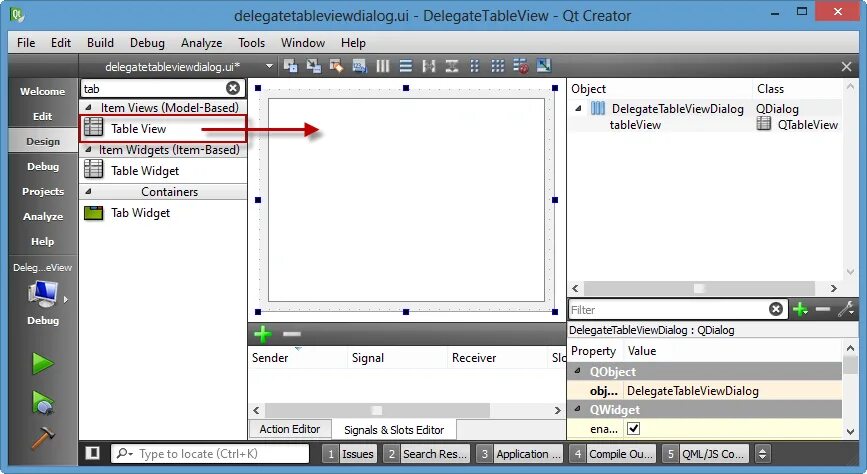The width and height of the screenshot is (867, 474).
Task: Open the Tools menu
Action: click(x=252, y=43)
